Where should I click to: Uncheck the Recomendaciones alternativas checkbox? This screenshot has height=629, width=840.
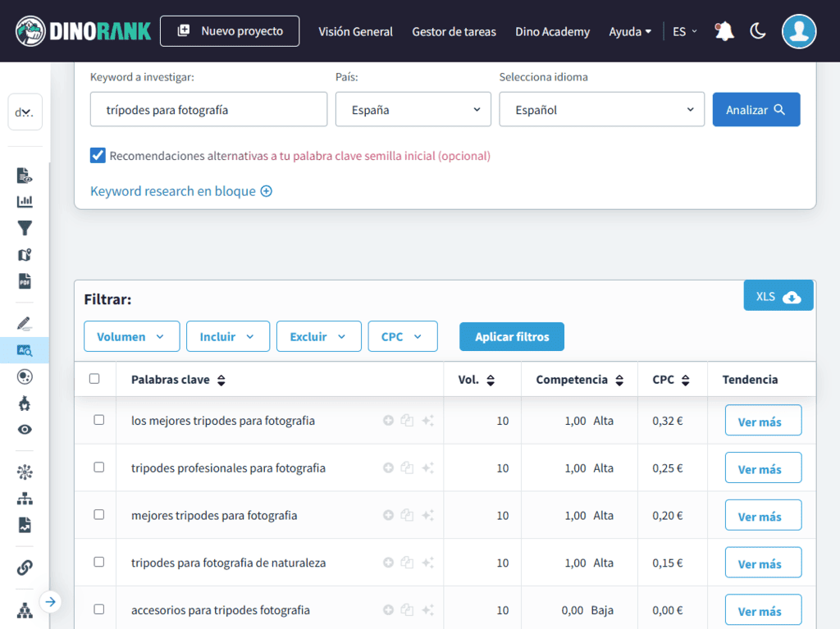[98, 155]
